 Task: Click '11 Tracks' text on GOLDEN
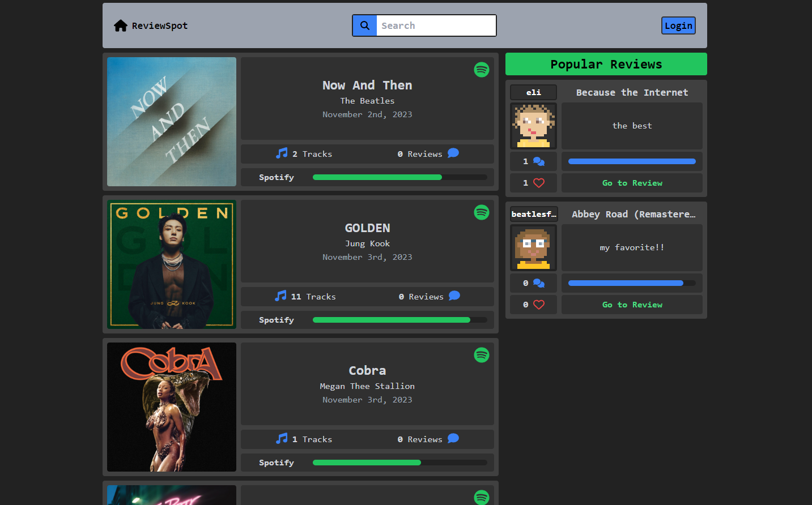click(x=313, y=297)
